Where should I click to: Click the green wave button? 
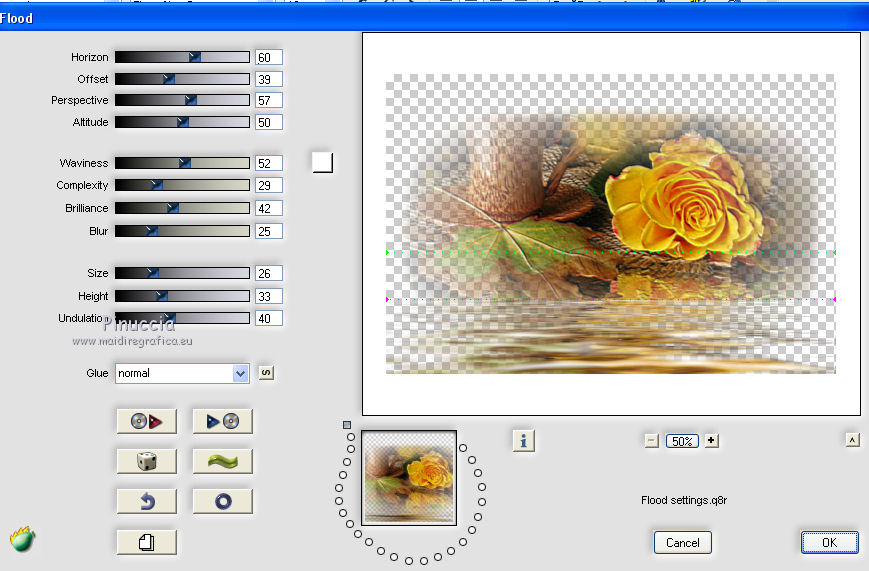[223, 461]
